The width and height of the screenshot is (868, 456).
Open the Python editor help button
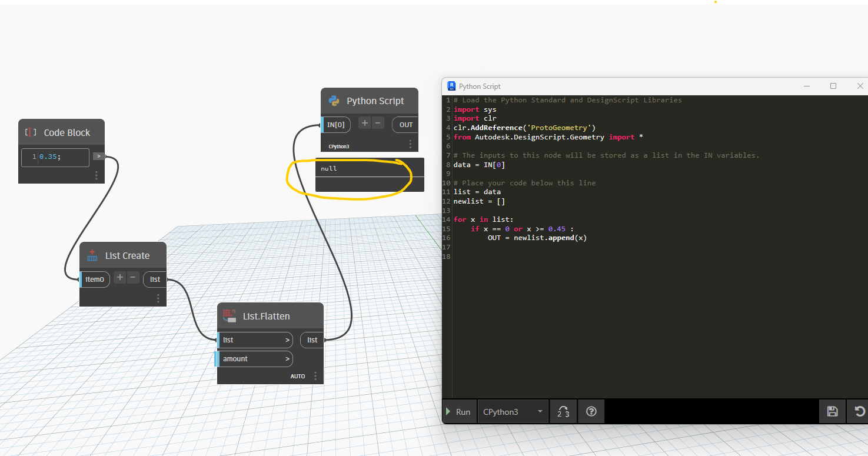(591, 412)
